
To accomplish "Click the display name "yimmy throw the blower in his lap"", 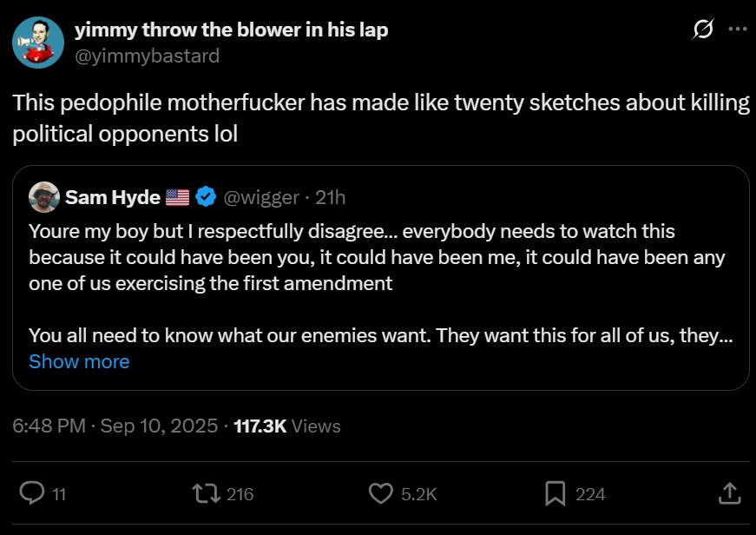I will pos(231,30).
